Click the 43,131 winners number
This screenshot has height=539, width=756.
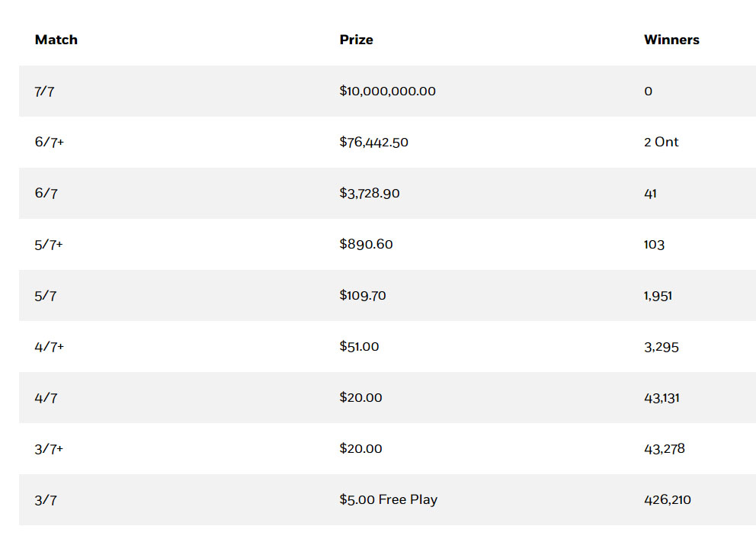coord(661,398)
